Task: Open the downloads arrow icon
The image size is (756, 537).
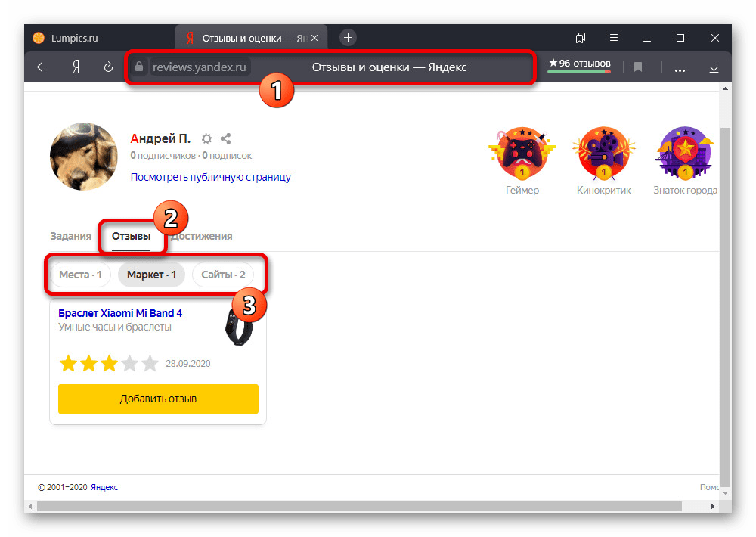Action: pyautogui.click(x=714, y=67)
